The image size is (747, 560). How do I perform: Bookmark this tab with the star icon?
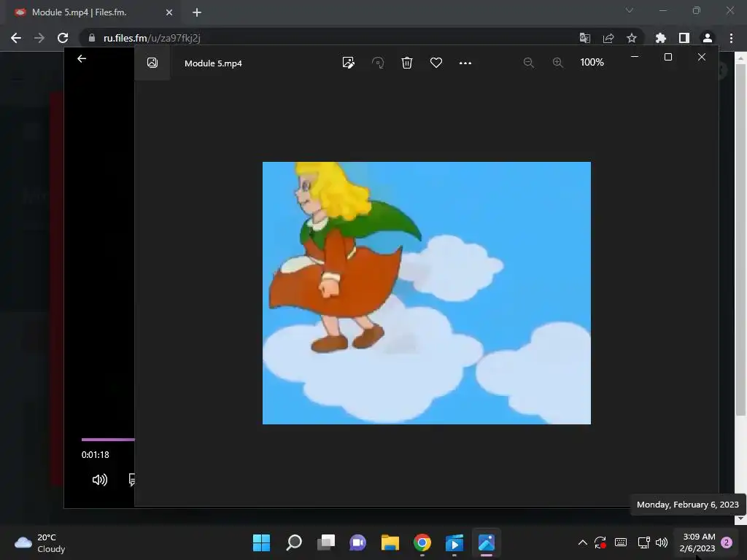click(x=632, y=38)
